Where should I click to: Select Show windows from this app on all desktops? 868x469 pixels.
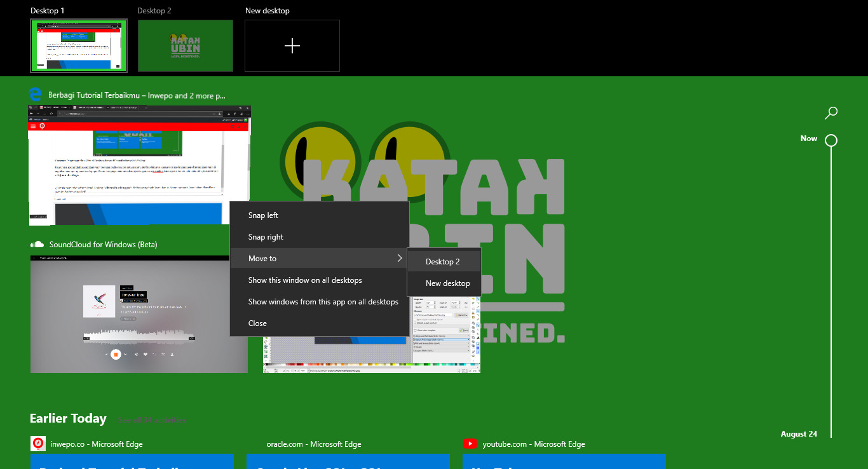[x=319, y=302]
